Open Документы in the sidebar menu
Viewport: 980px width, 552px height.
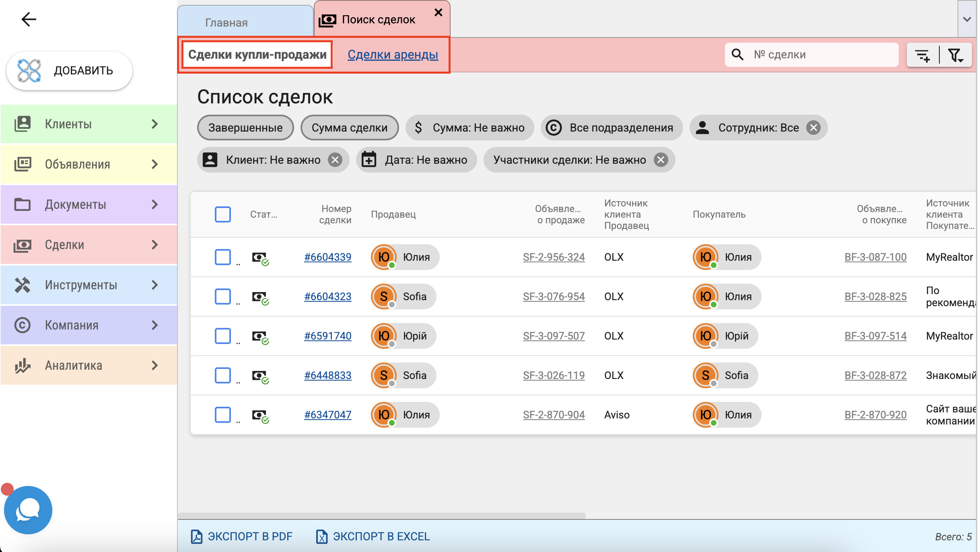[89, 204]
